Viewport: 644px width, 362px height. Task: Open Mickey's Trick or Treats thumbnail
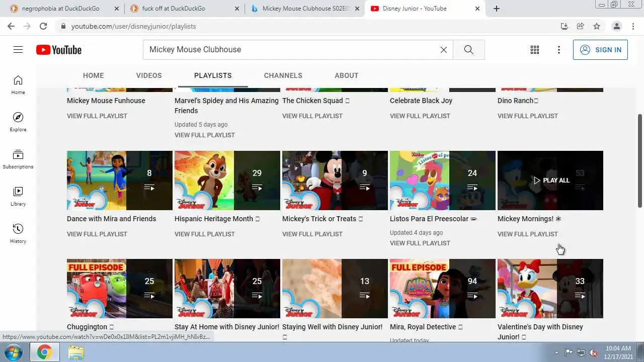click(335, 180)
